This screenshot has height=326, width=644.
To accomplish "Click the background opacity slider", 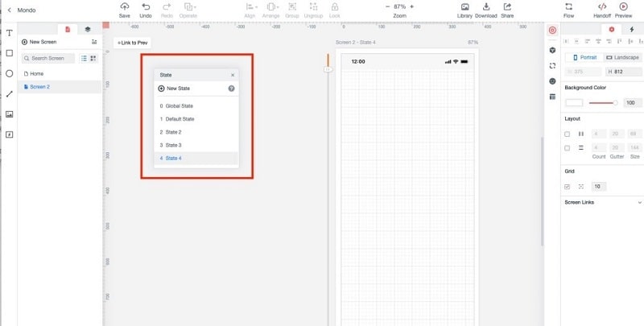I will point(603,103).
